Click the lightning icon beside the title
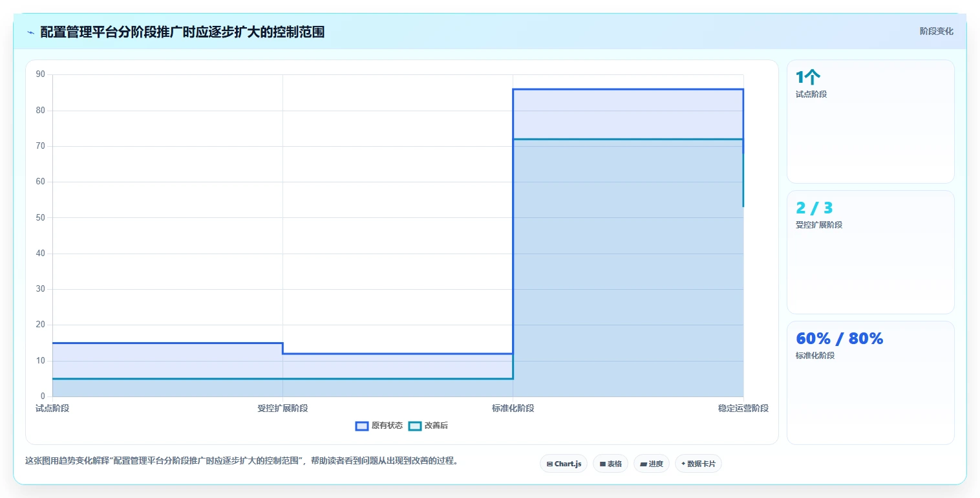 coord(30,32)
